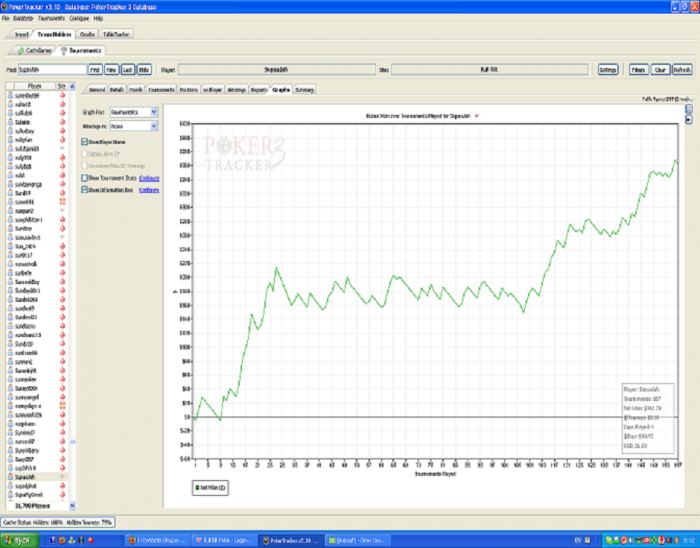
Task: Click the scroll up arrow of player list
Action: (x=72, y=87)
